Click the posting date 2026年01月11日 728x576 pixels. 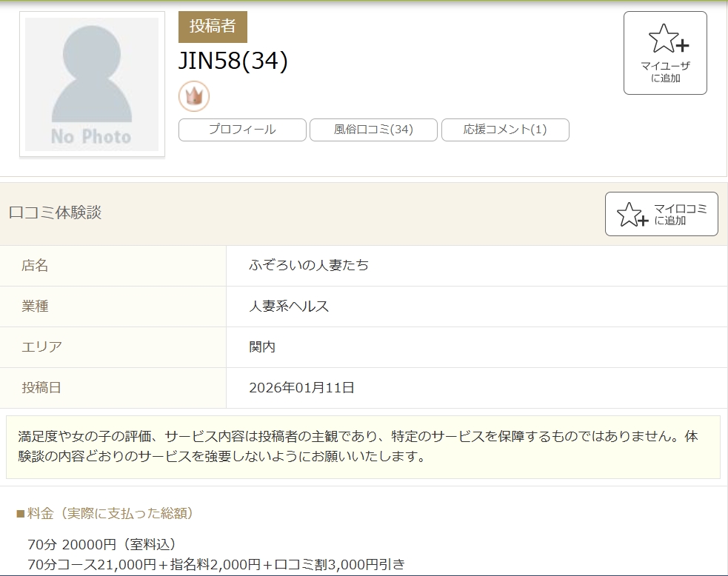point(301,388)
